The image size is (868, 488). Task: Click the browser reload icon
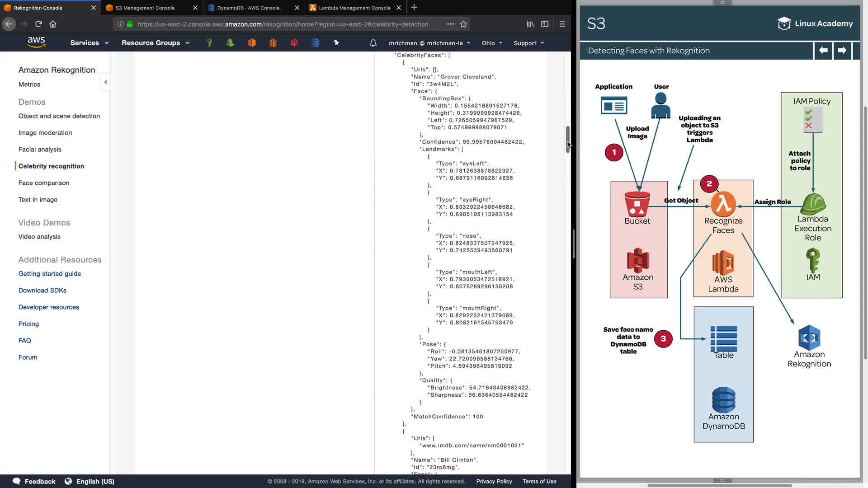tap(38, 24)
